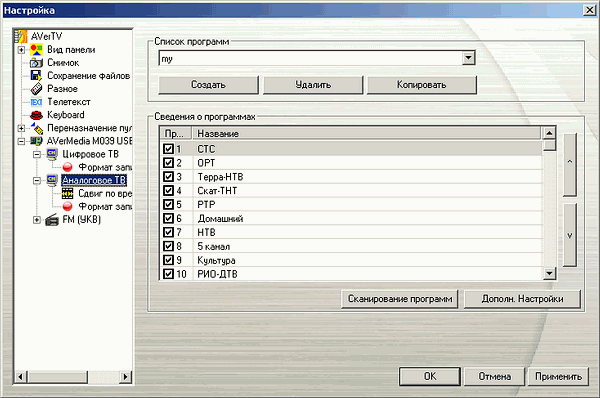Click tree panel scroll left arrow
The width and height of the screenshot is (600, 398).
20,377
